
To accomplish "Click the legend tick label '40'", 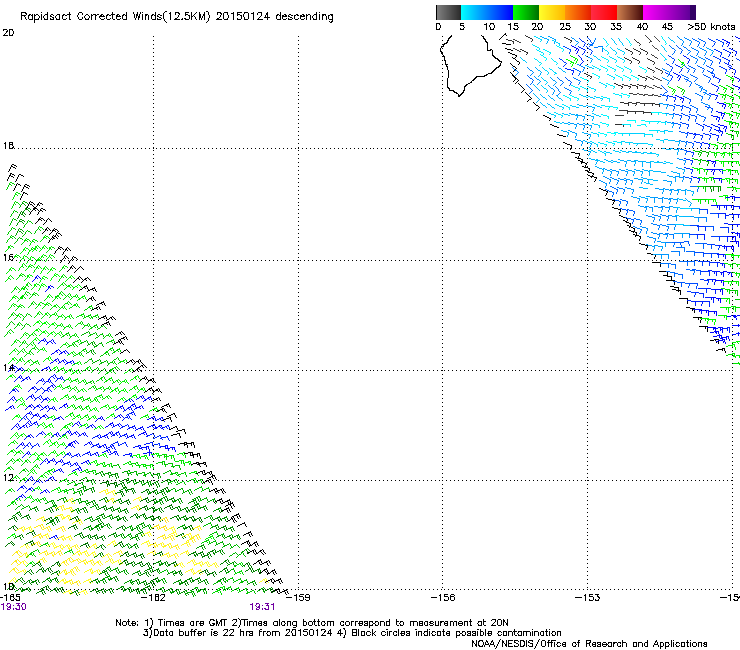I will [x=642, y=26].
